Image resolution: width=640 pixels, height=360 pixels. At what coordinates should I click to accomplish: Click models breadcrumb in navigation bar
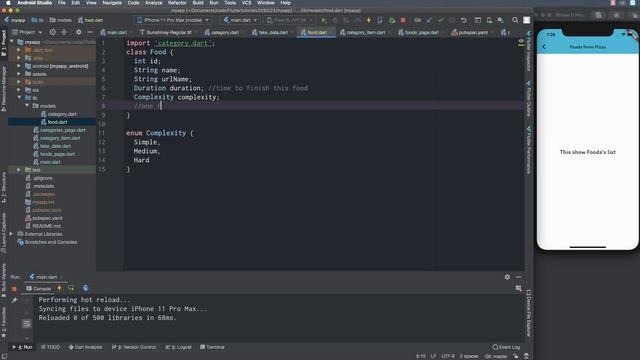pos(60,20)
